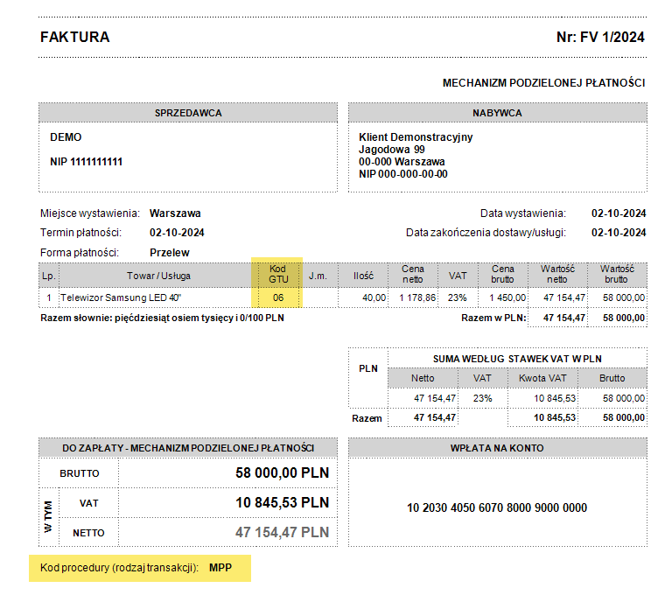This screenshot has height=616, width=672.
Task: Click the Razem słownie amount in words
Action: point(162,318)
